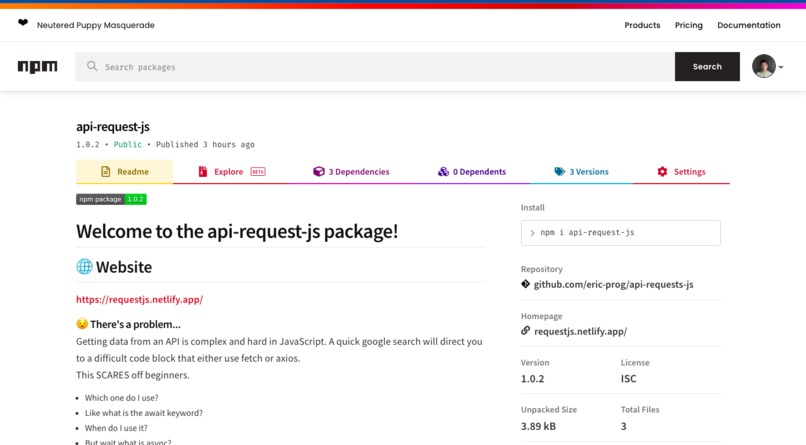Click the "There's a problem..." heading text
Viewport: 806px width, 445px height.
pyautogui.click(x=135, y=324)
